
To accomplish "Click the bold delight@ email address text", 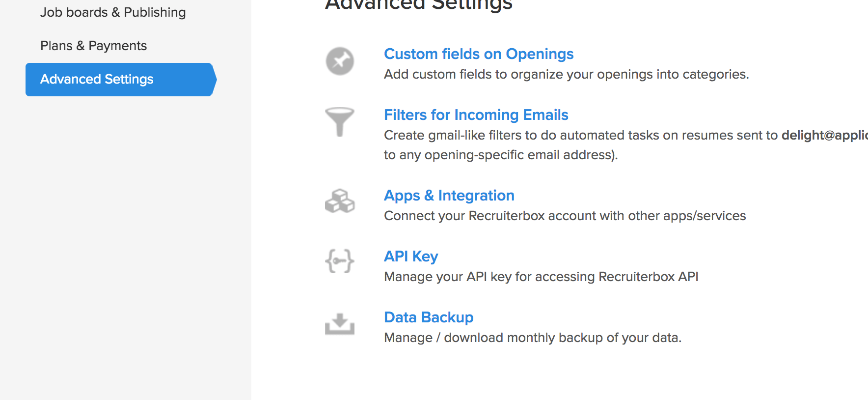I will 825,135.
